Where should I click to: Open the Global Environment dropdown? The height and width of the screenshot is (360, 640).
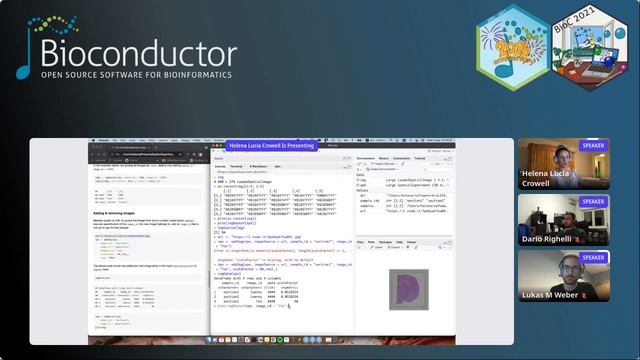[383, 169]
